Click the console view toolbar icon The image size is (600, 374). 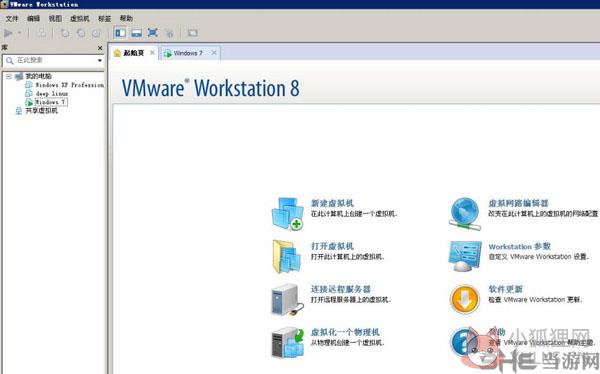[192, 33]
